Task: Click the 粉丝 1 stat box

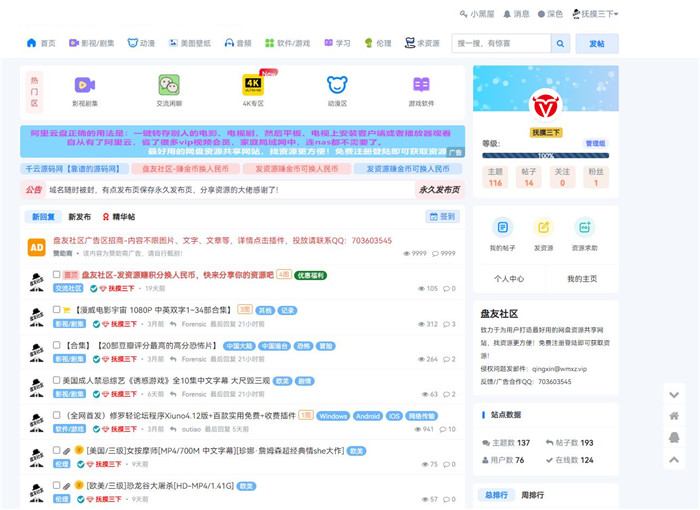Action: (x=596, y=177)
